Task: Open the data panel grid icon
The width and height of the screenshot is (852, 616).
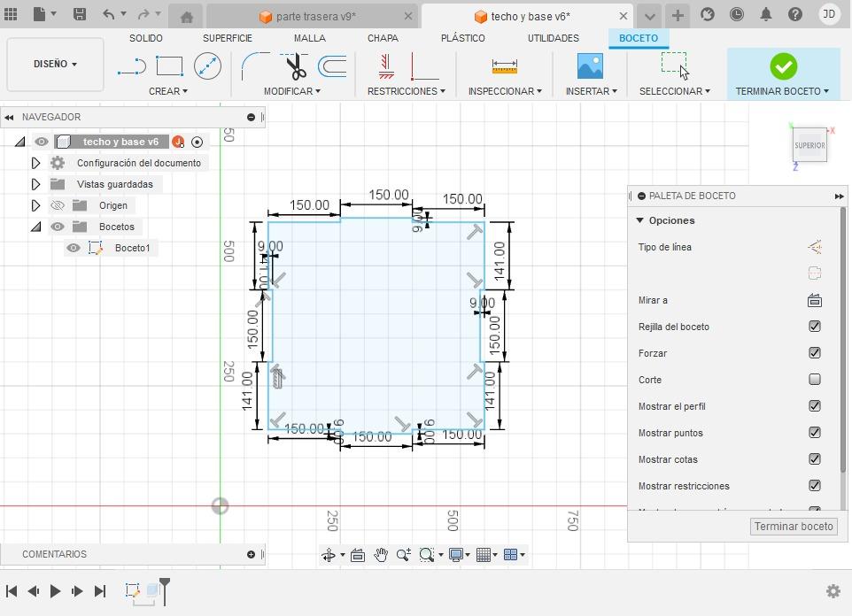Action: click(x=11, y=15)
